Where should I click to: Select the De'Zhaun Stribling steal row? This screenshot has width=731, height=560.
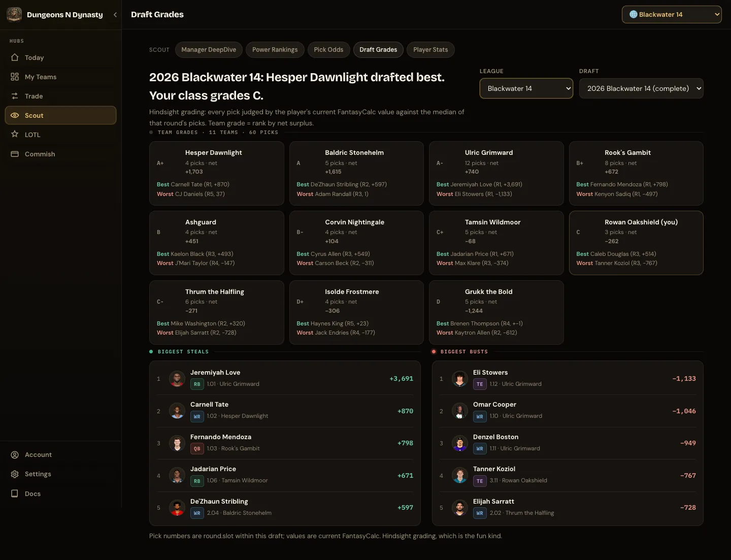pos(285,508)
